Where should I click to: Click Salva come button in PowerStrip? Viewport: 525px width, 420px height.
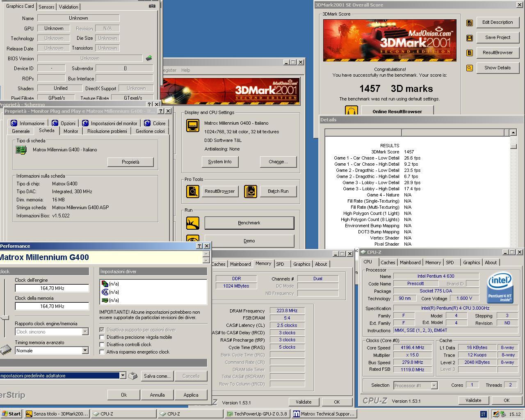157,376
